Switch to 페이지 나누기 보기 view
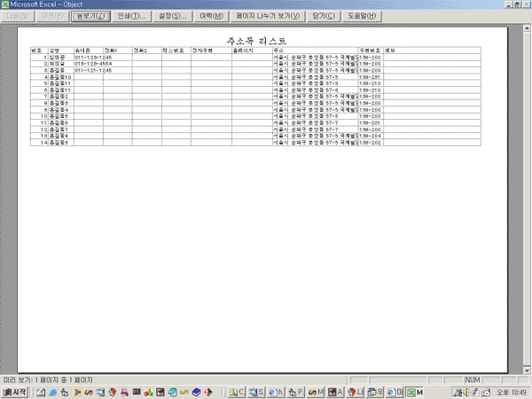Viewport: 532px width, 399px height. [x=267, y=16]
